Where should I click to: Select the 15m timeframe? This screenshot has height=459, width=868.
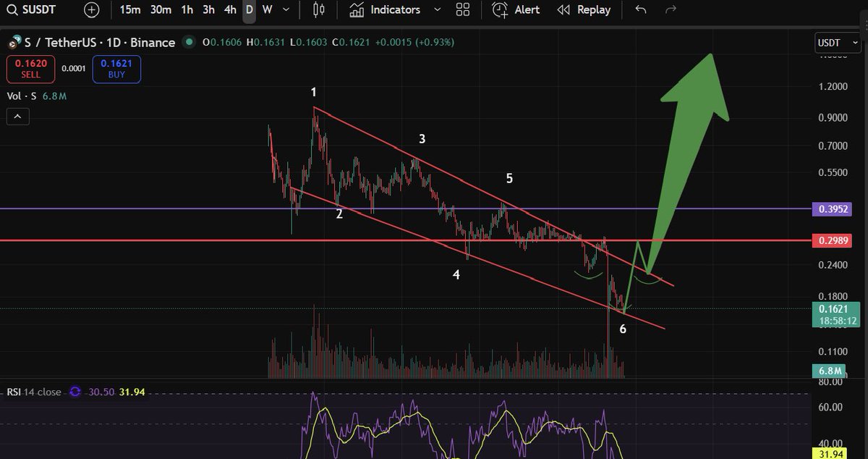130,10
